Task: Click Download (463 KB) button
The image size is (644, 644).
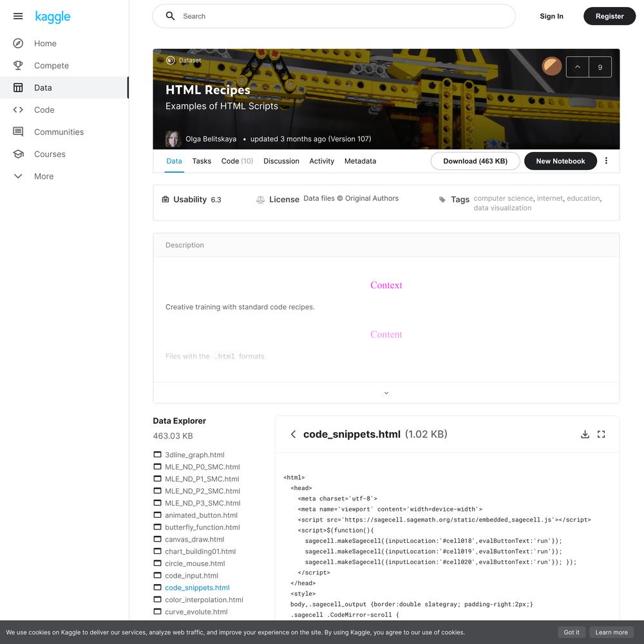Action: [475, 161]
